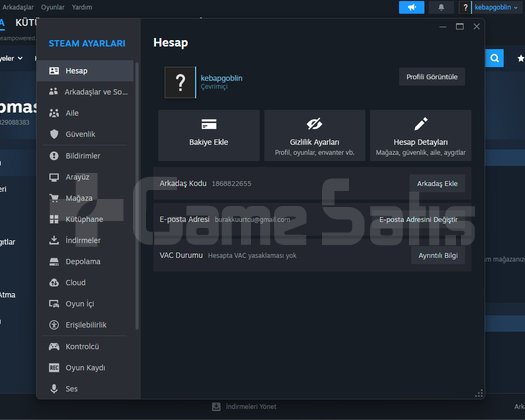Open the Yardım menu

pos(82,7)
